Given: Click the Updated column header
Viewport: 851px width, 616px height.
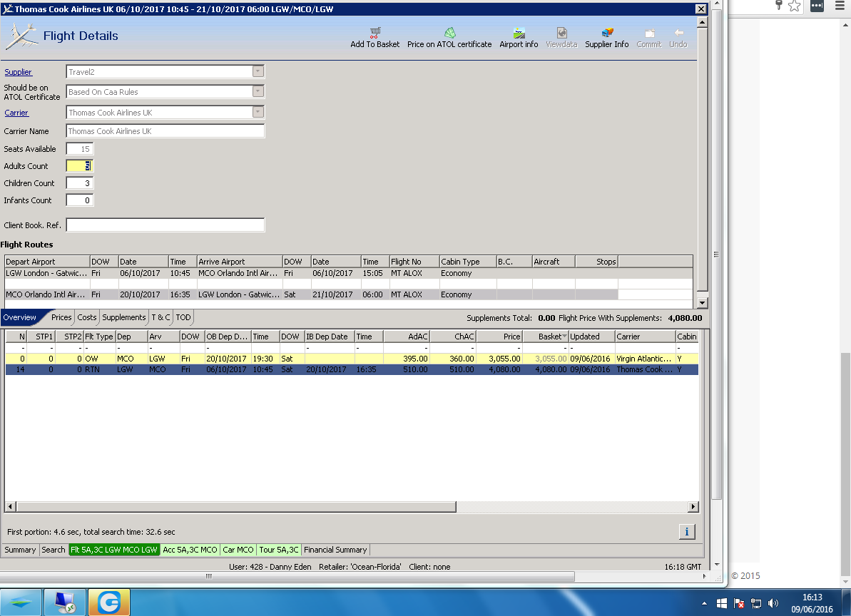Looking at the screenshot, I should 591,337.
